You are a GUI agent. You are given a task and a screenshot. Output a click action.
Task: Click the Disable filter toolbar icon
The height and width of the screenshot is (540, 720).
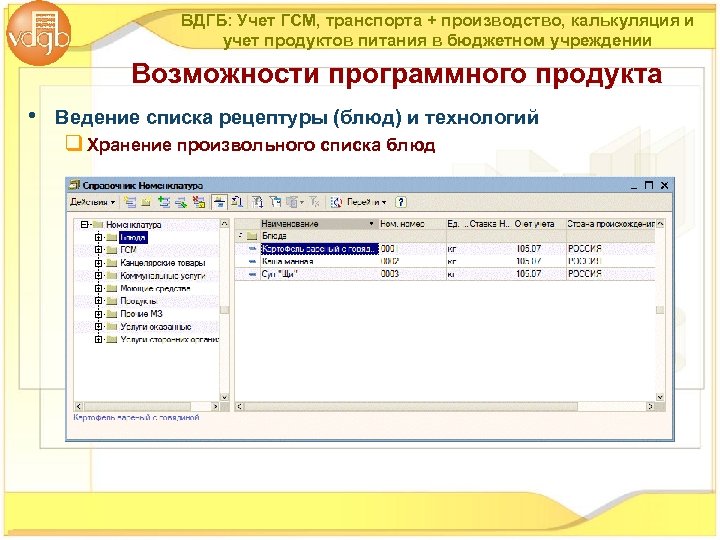315,202
